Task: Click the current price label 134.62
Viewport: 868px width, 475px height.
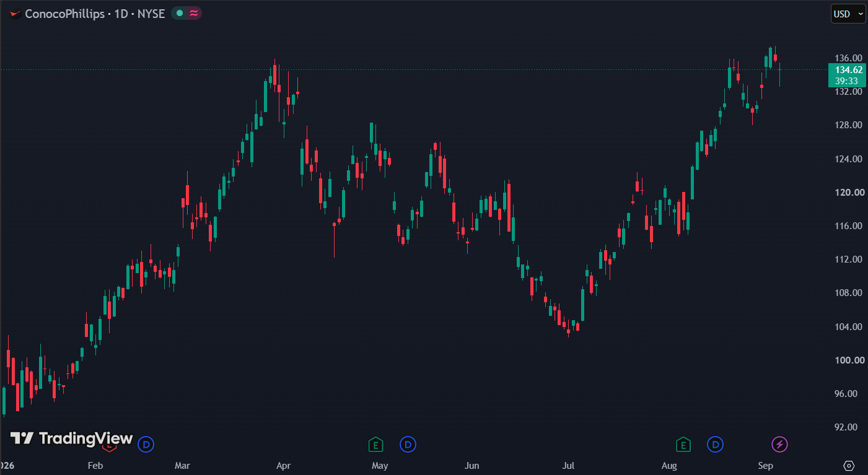Action: coord(849,70)
